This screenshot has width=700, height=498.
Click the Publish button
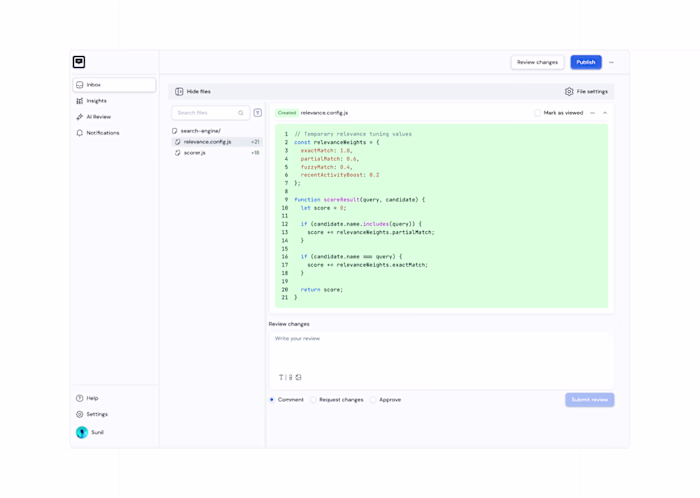[586, 62]
